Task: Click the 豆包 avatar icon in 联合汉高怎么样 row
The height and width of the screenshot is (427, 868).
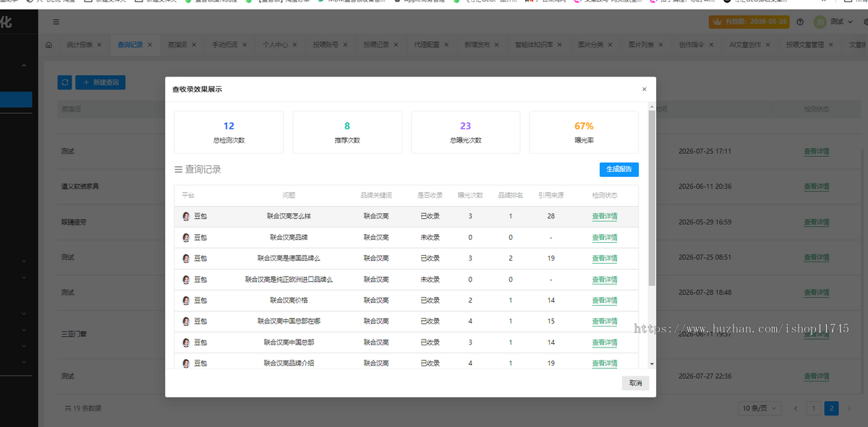Action: (186, 216)
